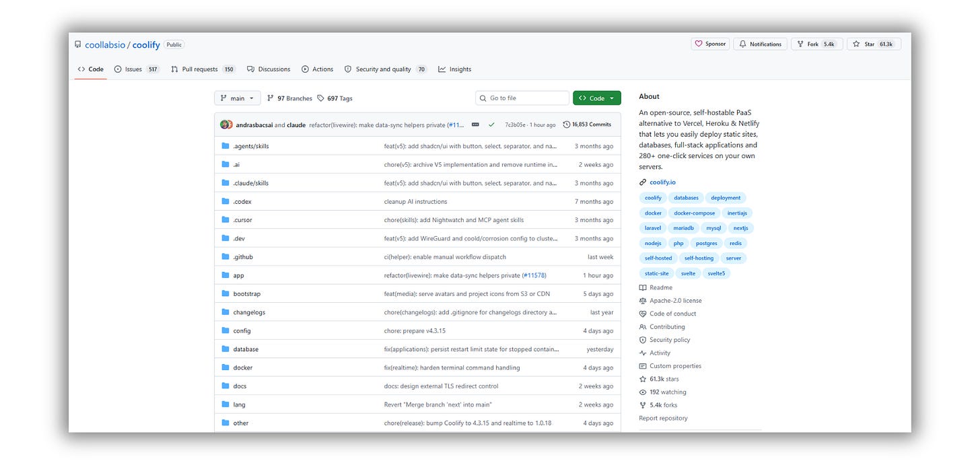Switch to the Issues tab
This screenshot has width=980, height=465.
pos(137,69)
